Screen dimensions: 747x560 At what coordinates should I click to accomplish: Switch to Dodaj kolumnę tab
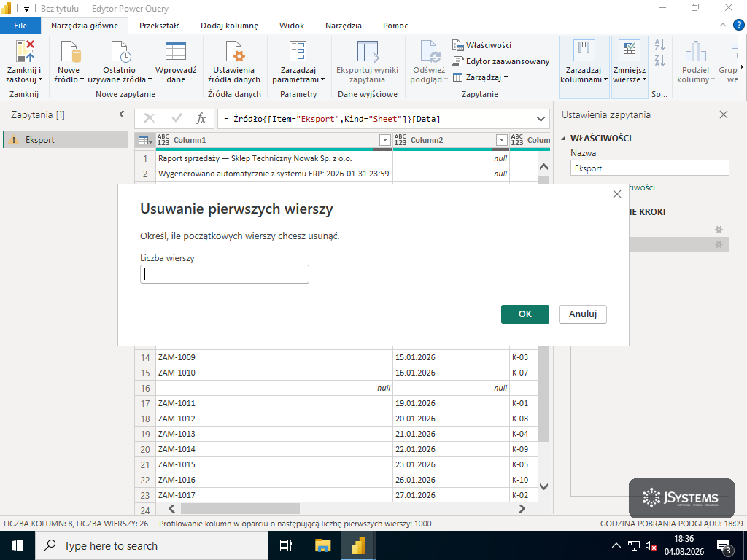tap(229, 26)
